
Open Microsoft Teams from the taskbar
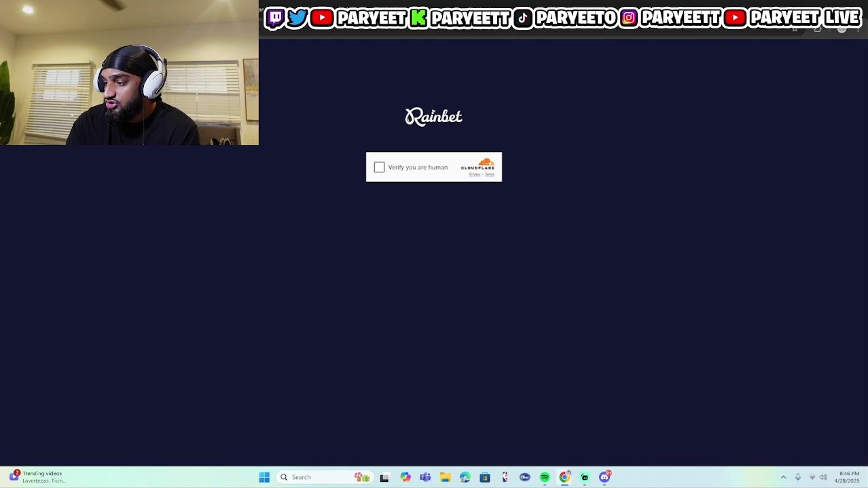[x=425, y=477]
